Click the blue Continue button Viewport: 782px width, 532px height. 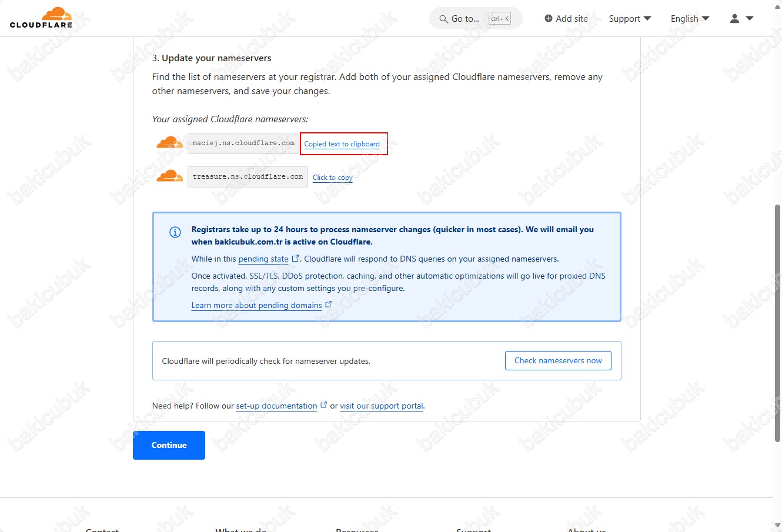[169, 445]
